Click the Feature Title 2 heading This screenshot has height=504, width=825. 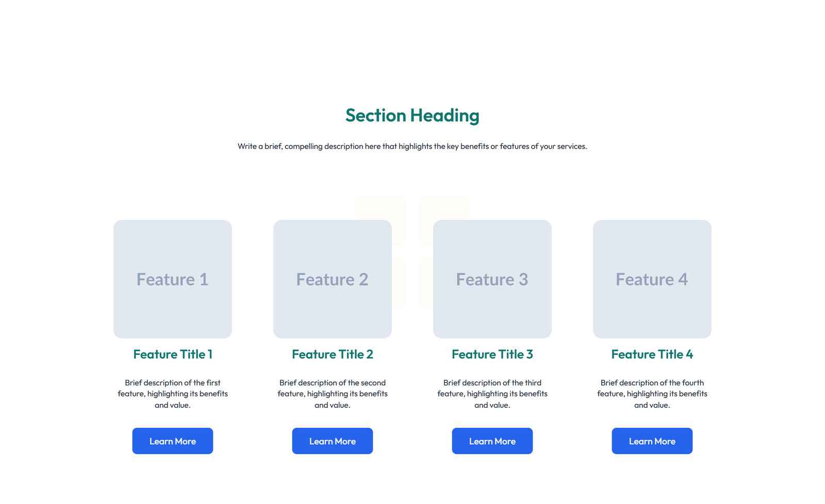tap(332, 354)
